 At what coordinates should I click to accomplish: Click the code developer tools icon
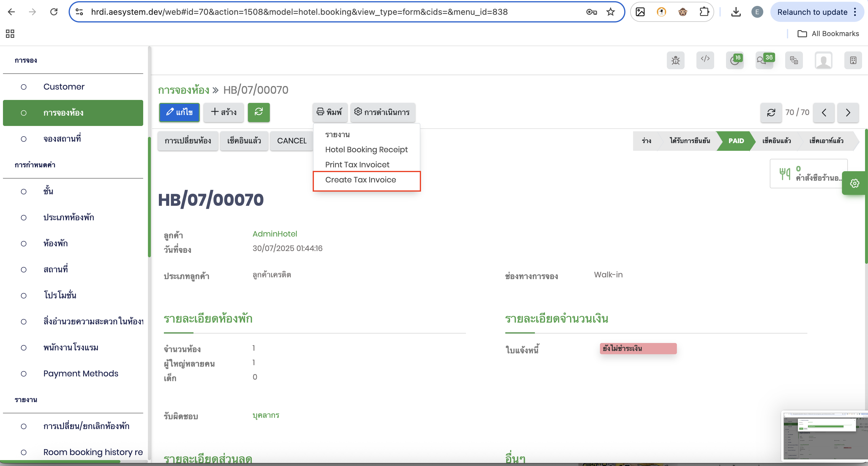705,60
